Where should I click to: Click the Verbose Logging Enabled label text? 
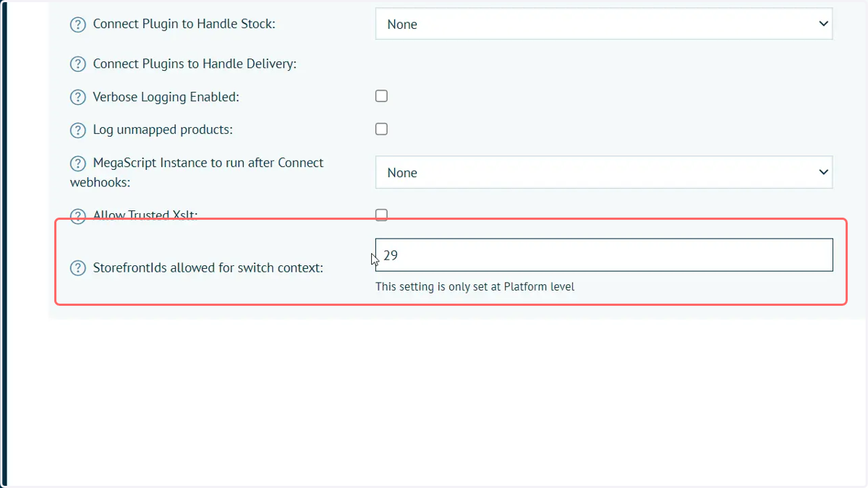[x=166, y=97]
